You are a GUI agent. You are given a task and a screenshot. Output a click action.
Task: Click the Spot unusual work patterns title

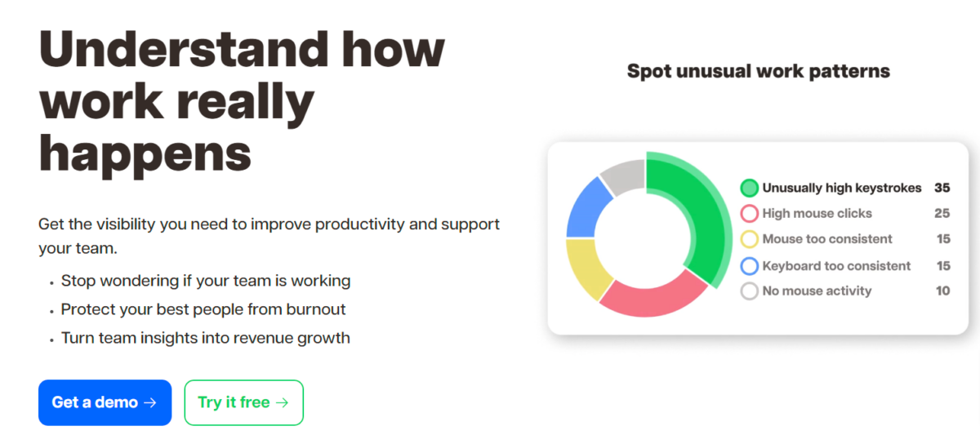pyautogui.click(x=758, y=72)
